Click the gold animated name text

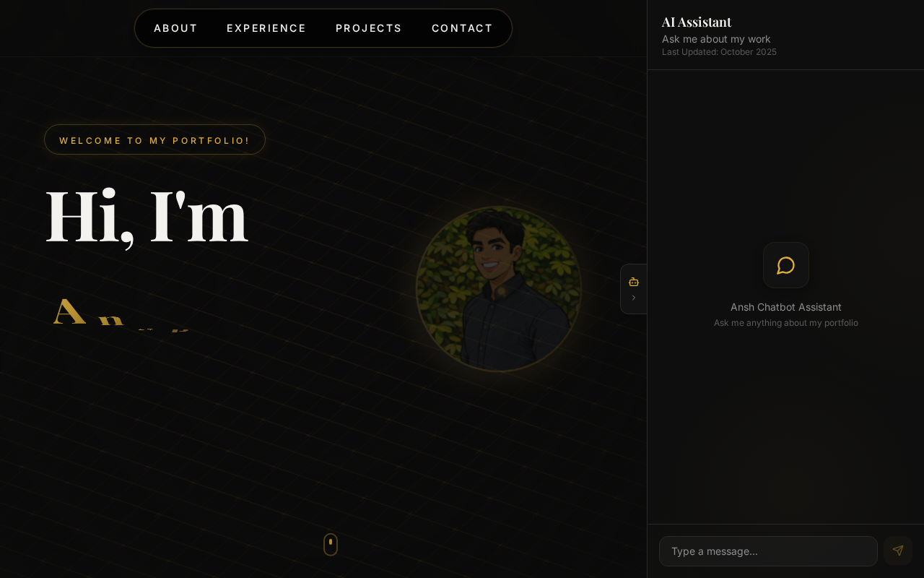coord(121,314)
